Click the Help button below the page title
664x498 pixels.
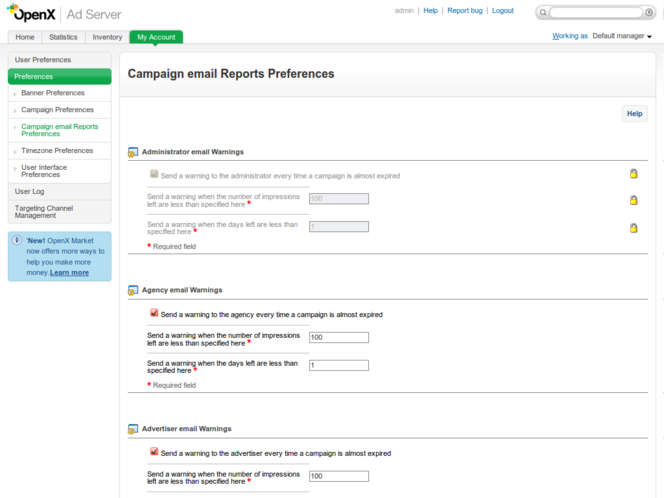click(634, 114)
